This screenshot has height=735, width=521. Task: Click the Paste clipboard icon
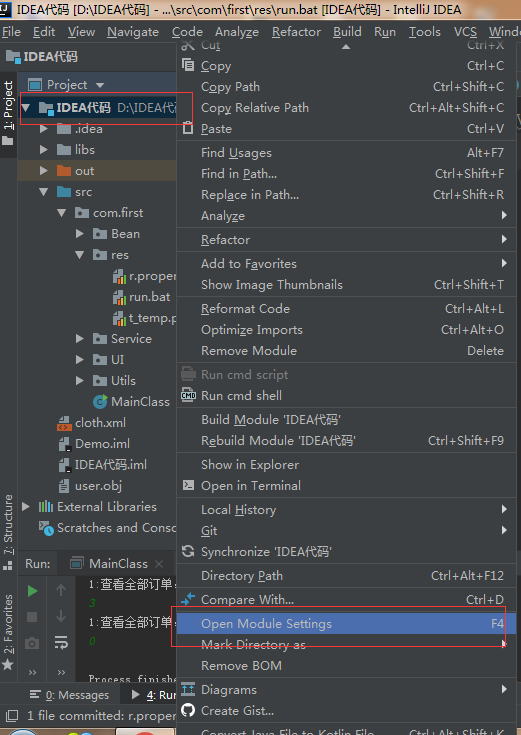coord(188,128)
